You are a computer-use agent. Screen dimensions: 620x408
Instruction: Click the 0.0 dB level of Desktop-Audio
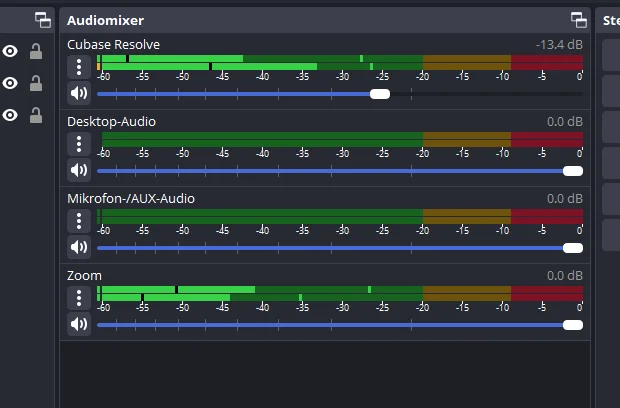pos(565,122)
